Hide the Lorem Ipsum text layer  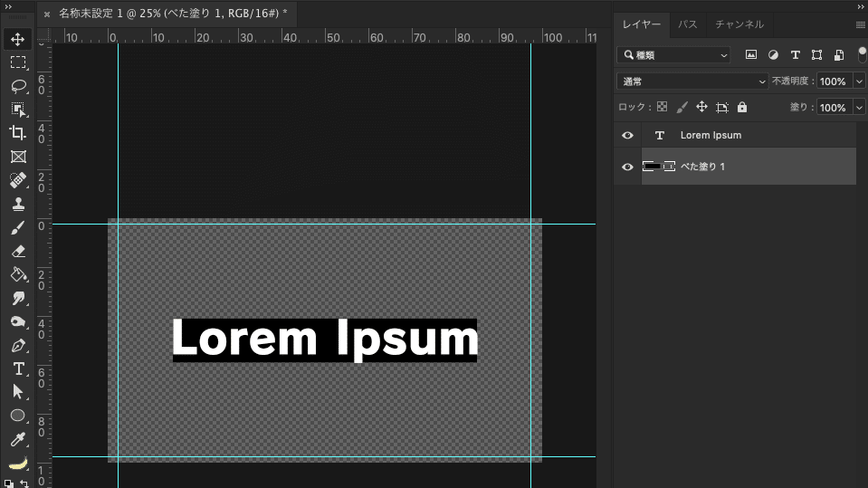(x=627, y=136)
